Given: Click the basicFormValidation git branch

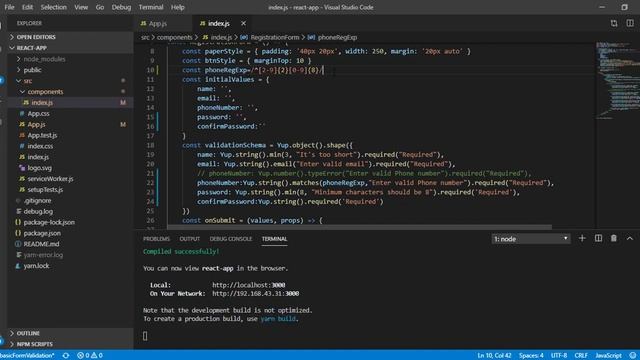Looking at the screenshot, I should [x=28, y=356].
